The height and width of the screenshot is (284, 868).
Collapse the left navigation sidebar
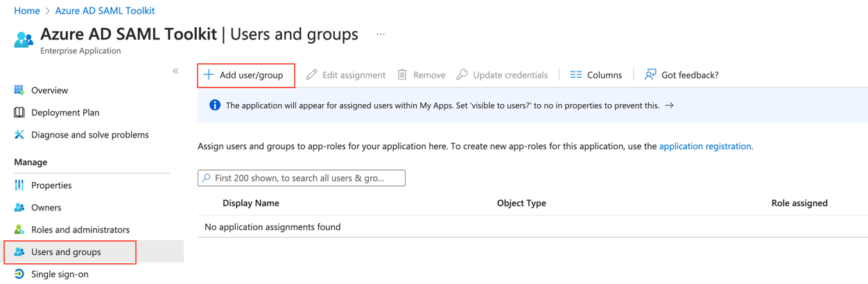pyautogui.click(x=175, y=71)
